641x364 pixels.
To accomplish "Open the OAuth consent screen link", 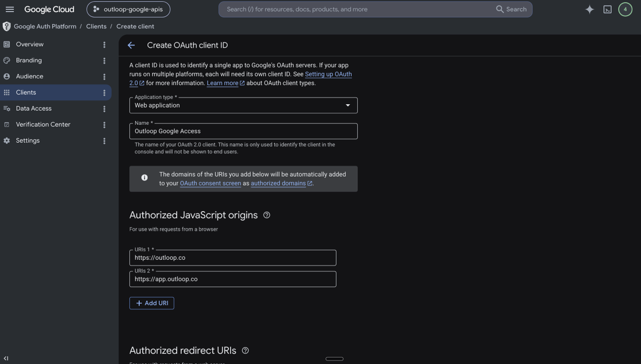I will [x=210, y=183].
